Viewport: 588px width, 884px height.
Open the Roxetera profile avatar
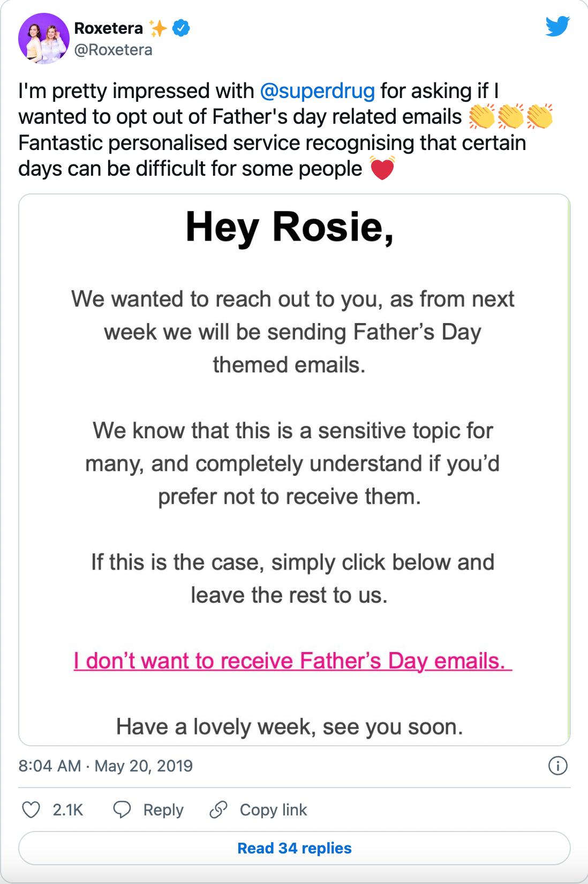(x=44, y=39)
